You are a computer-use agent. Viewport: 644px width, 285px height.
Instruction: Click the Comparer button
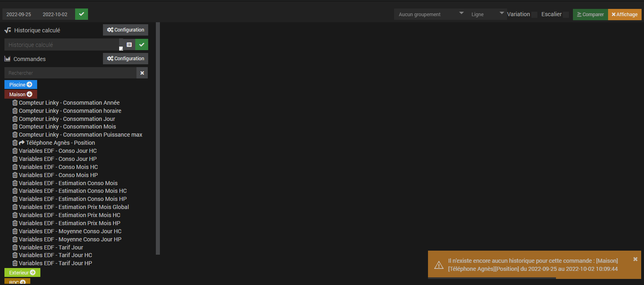(x=590, y=14)
